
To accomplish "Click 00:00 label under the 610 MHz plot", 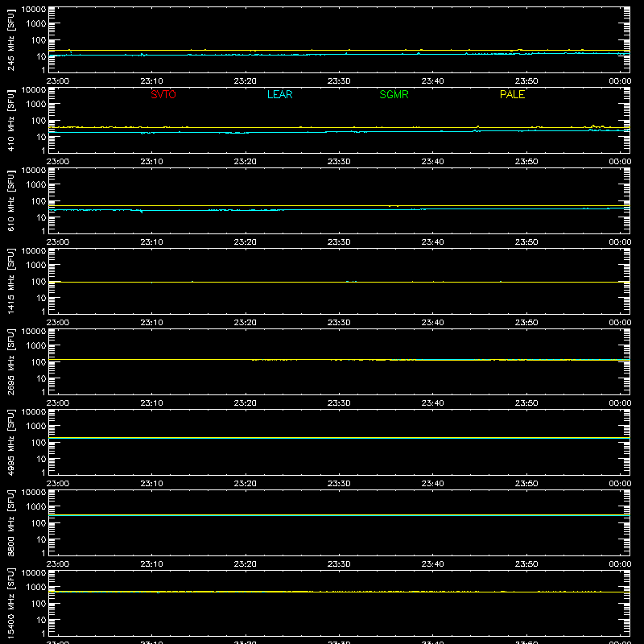I will pyautogui.click(x=620, y=242).
